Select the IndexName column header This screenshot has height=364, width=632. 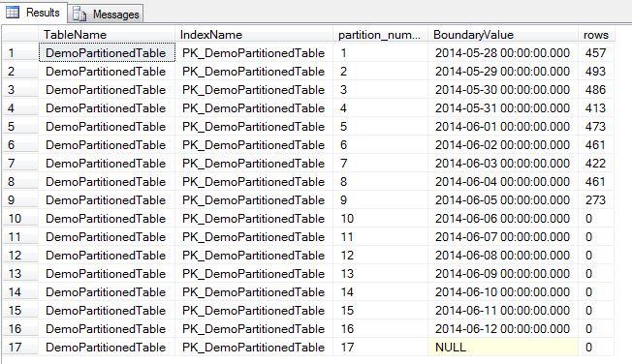point(254,35)
